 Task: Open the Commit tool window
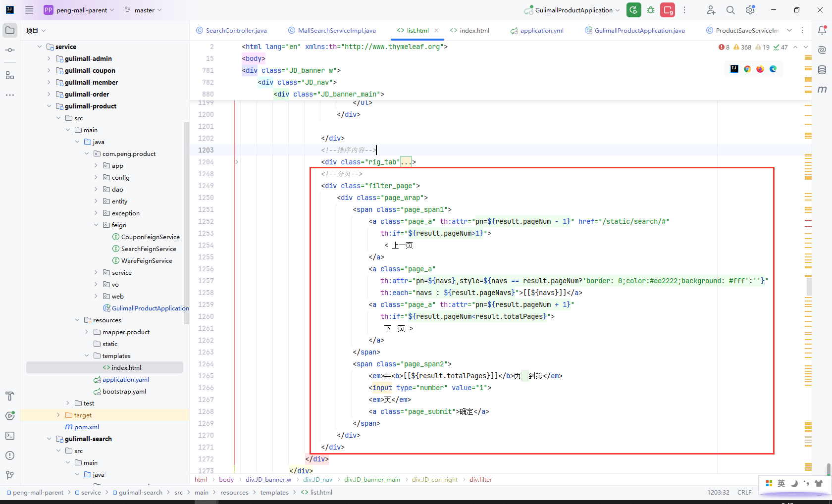point(10,50)
